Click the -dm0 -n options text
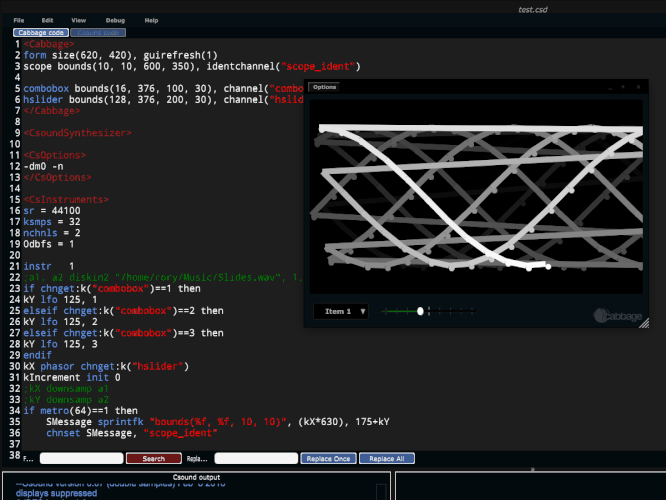This screenshot has width=666, height=500. [x=43, y=166]
